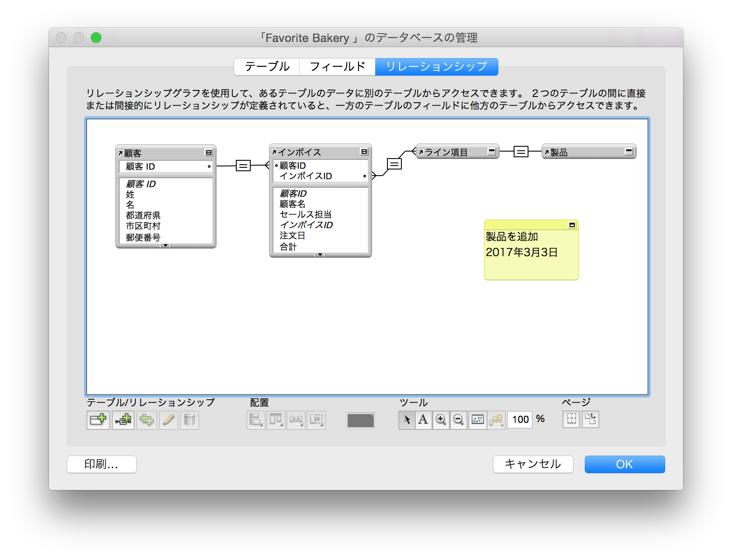This screenshot has height=560, width=732.
Task: Click the scroll-down arrow in インボイス table
Action: [x=320, y=254]
